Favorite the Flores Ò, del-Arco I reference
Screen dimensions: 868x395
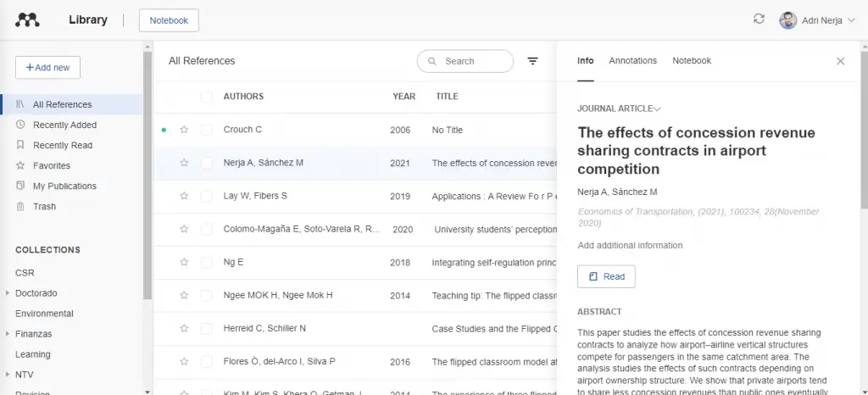point(184,361)
